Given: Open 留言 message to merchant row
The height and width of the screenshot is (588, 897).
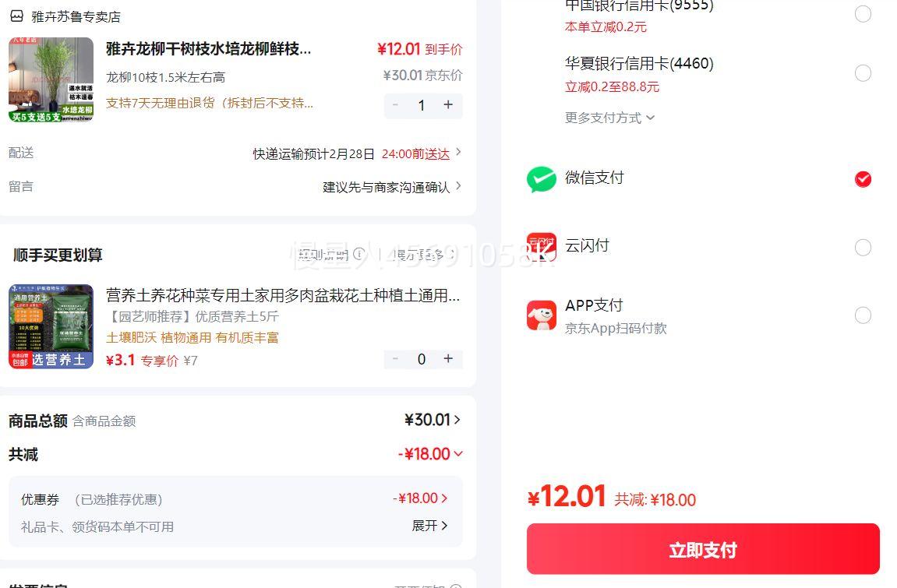Looking at the screenshot, I should pyautogui.click(x=457, y=186).
